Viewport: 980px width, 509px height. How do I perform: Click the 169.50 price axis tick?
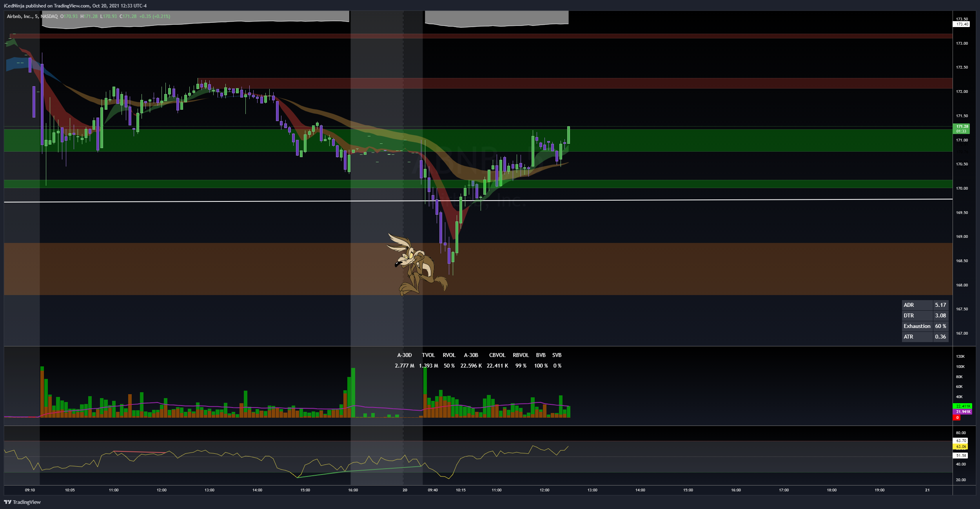click(962, 213)
